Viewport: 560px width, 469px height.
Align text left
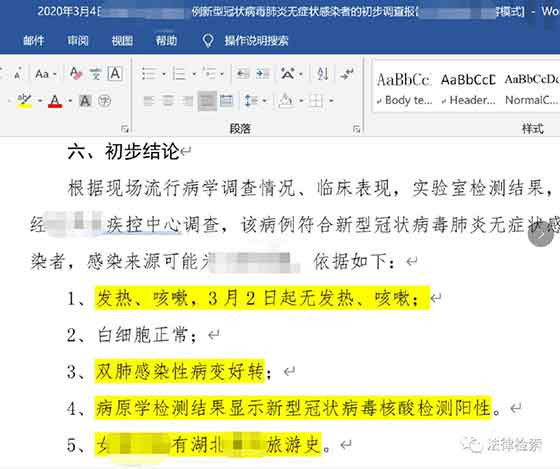pos(149,101)
